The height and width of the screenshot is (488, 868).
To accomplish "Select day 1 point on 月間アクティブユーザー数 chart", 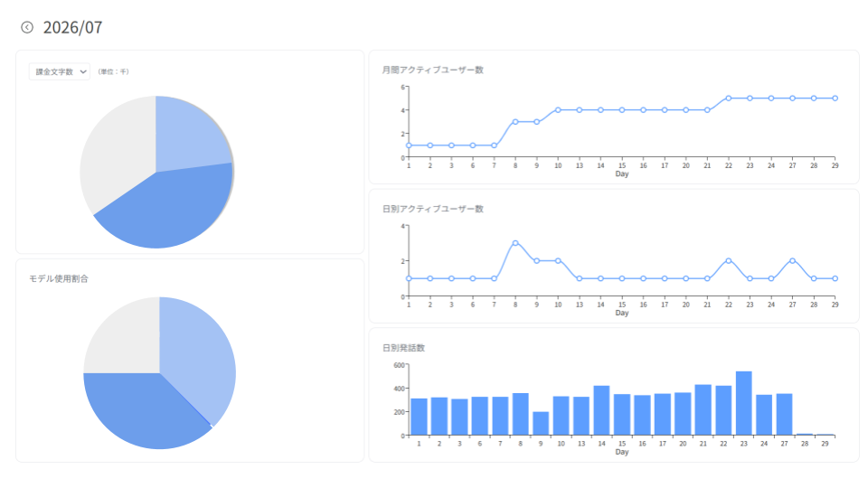I will click(409, 145).
